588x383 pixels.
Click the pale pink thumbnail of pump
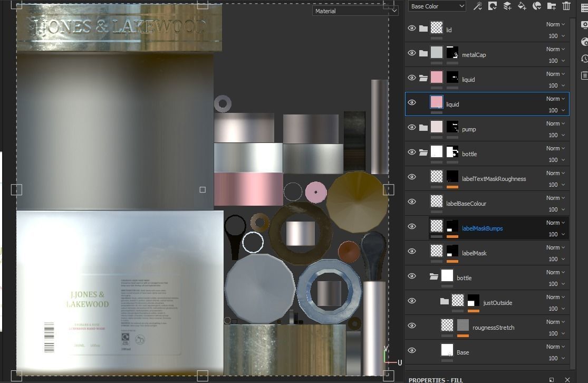pyautogui.click(x=437, y=127)
